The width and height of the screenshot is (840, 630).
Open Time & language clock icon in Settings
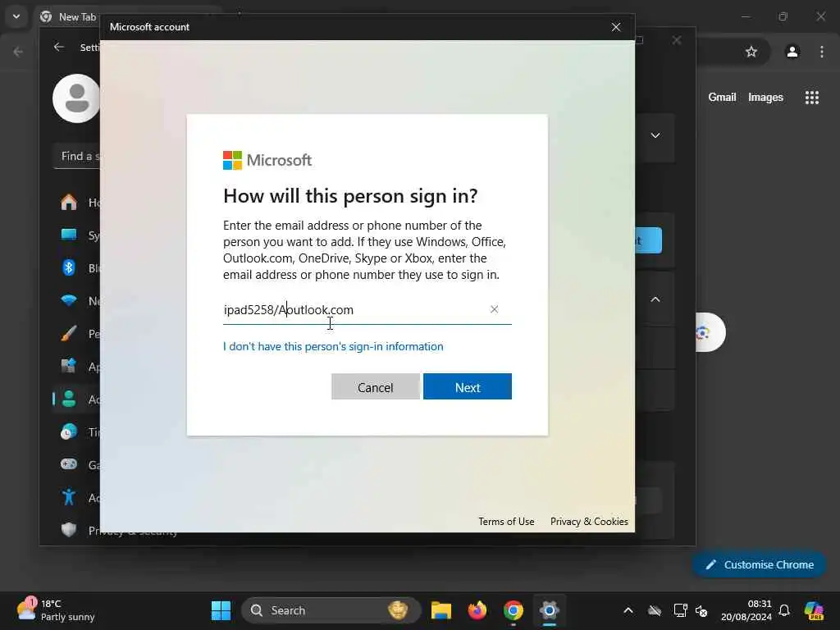pyautogui.click(x=69, y=431)
